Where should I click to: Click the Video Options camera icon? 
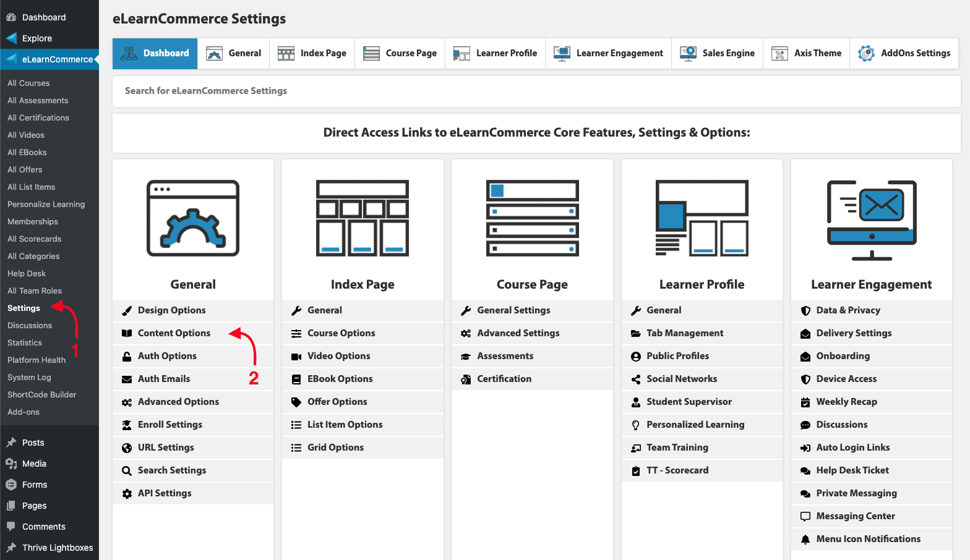(x=296, y=357)
